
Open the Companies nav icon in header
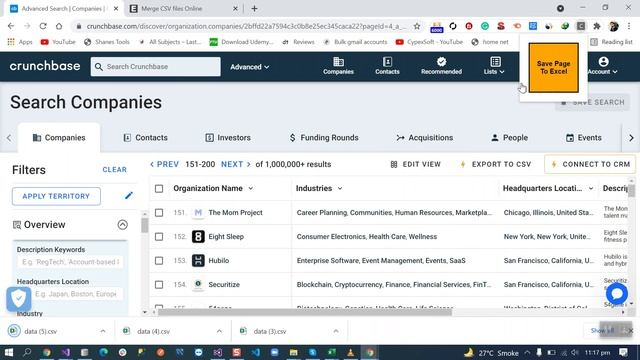338,66
